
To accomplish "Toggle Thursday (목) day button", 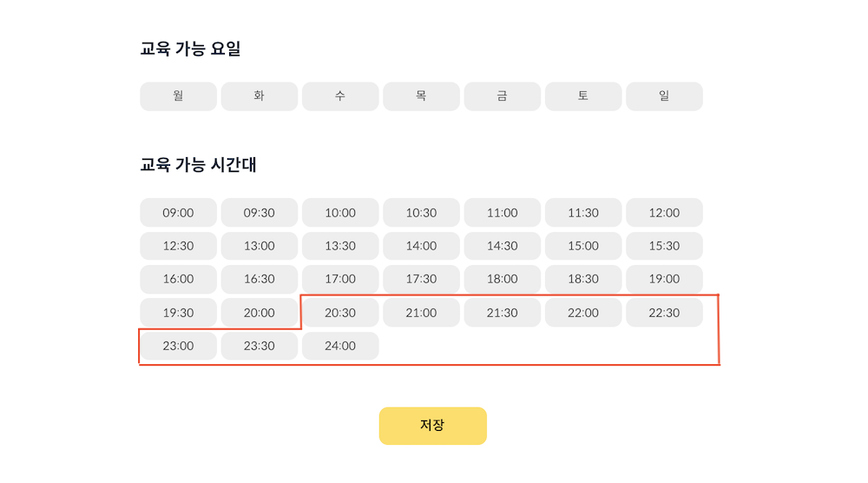I will tap(421, 96).
